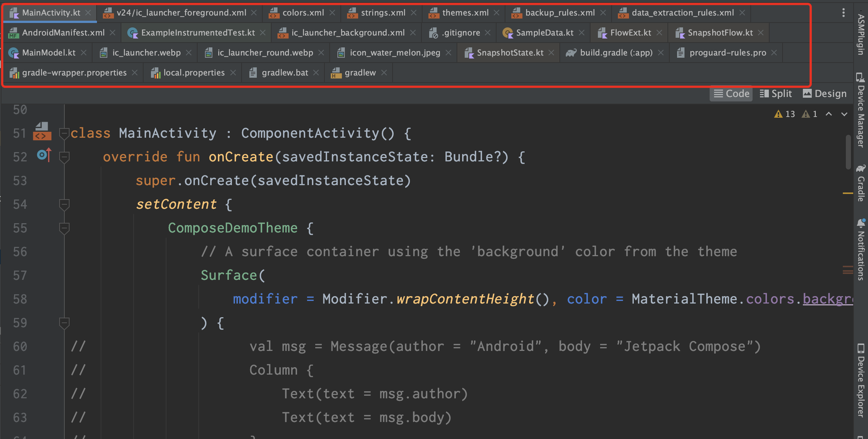Close the strings.xml tab
868x439 pixels.
point(414,13)
